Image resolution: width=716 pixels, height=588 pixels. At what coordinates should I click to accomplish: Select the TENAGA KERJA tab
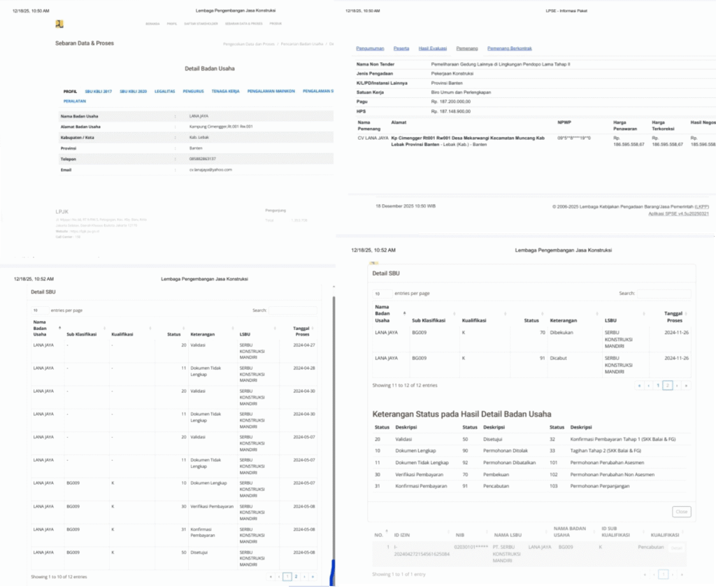point(225,92)
